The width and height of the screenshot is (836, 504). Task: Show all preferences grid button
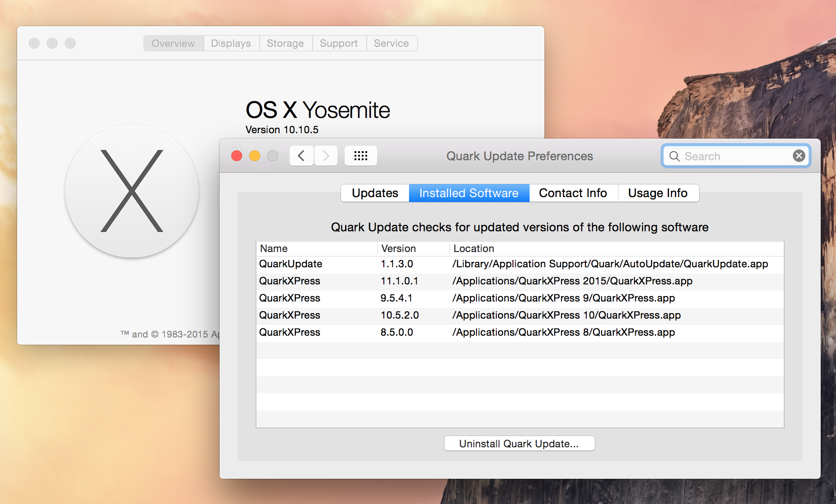tap(361, 156)
